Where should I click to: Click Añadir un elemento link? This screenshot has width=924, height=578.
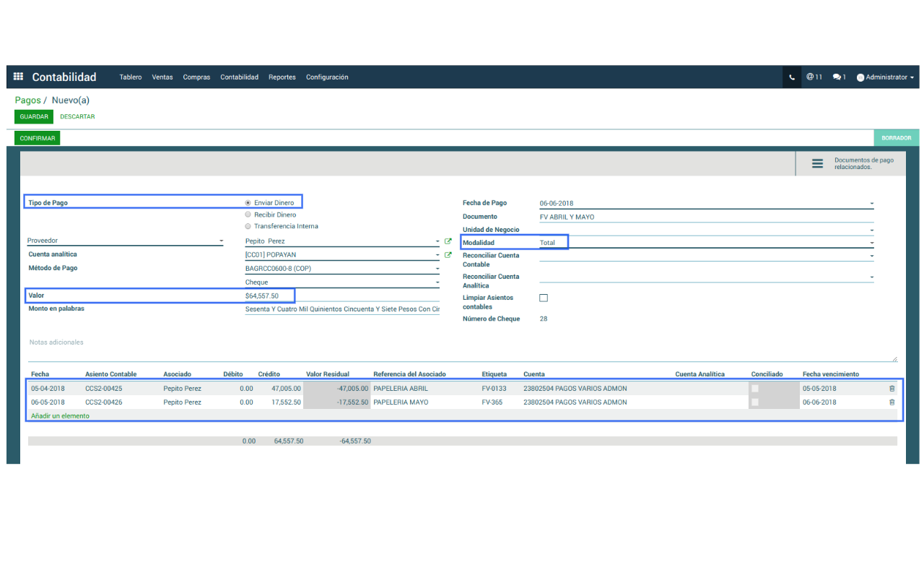[x=60, y=416]
